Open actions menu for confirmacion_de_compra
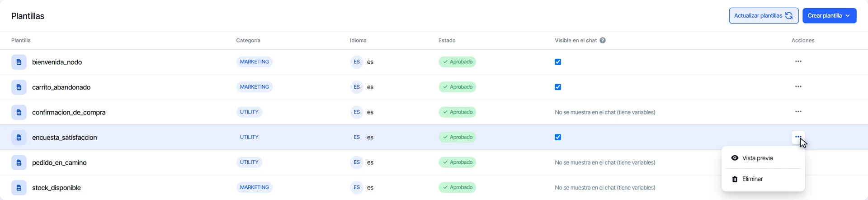 (x=798, y=112)
